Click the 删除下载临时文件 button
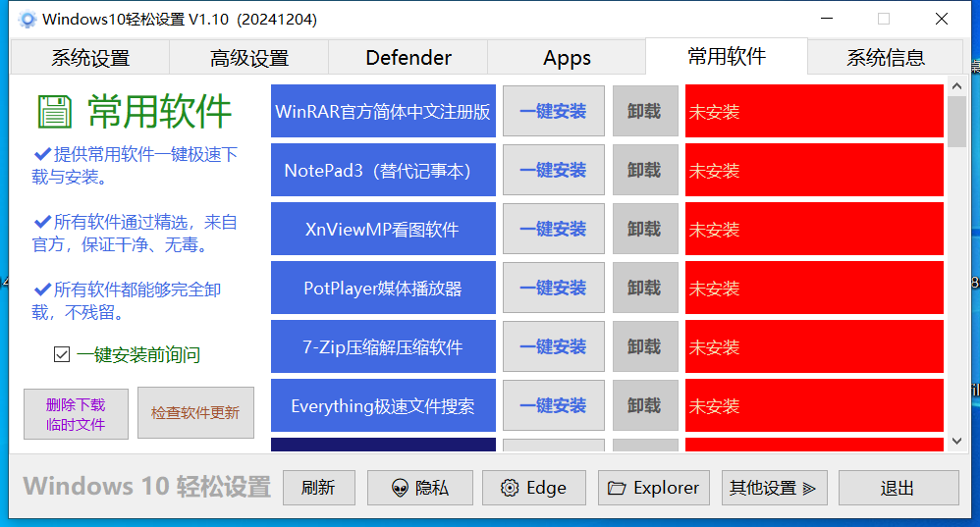Viewport: 980px width, 527px height. click(x=76, y=414)
